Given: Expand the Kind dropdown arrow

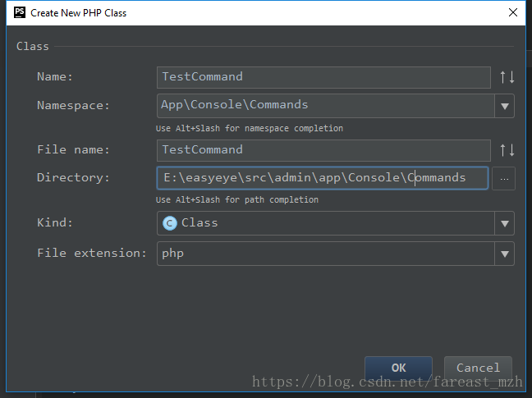Looking at the screenshot, I should point(505,223).
